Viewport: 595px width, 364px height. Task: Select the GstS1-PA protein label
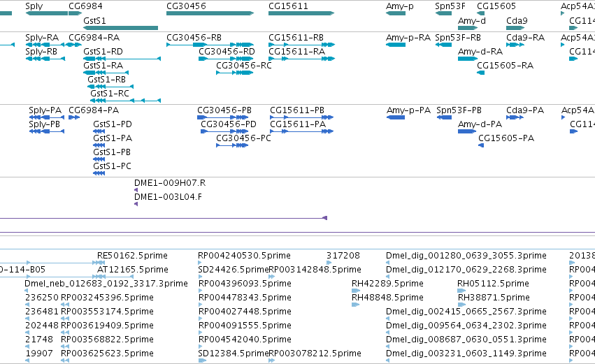[113, 138]
